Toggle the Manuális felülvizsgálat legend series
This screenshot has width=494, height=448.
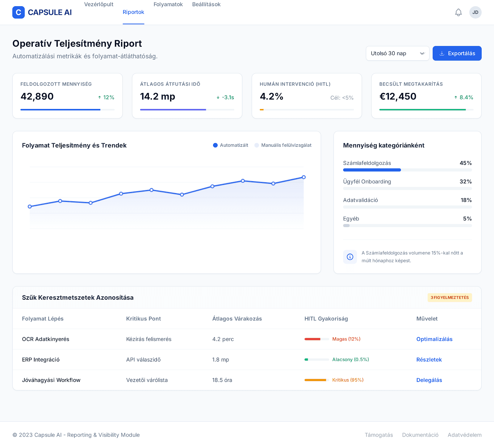pos(283,145)
